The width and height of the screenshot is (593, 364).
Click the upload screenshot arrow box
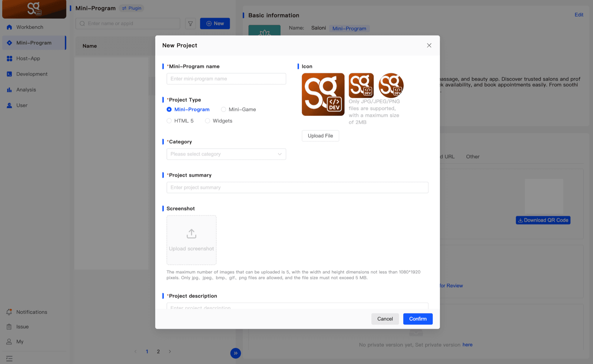191,240
